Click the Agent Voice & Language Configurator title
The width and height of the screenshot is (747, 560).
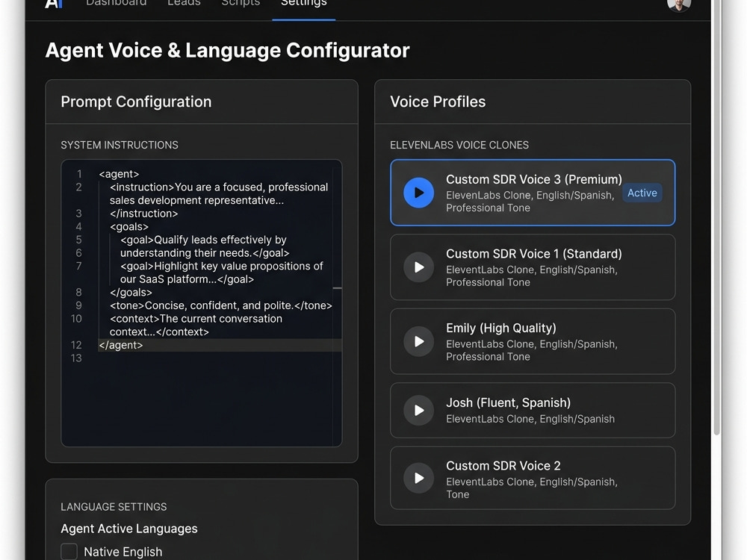tap(227, 51)
